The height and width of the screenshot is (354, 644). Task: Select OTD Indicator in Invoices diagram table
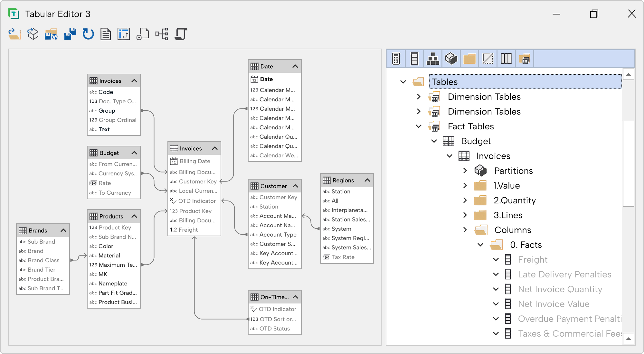click(197, 201)
